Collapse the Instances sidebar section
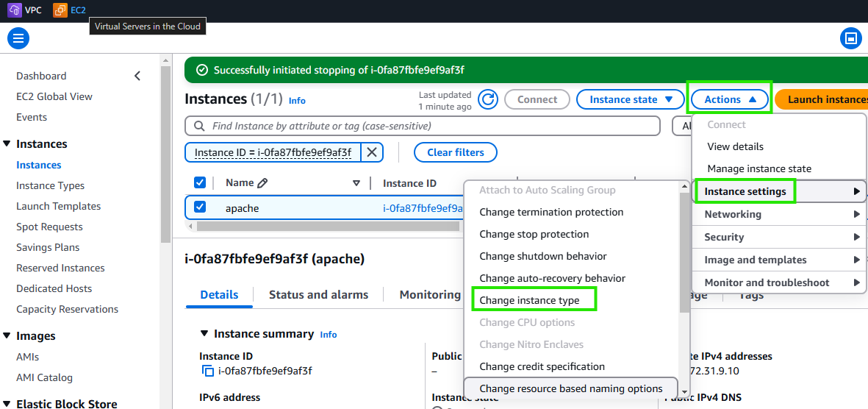868x409 pixels. 7,144
